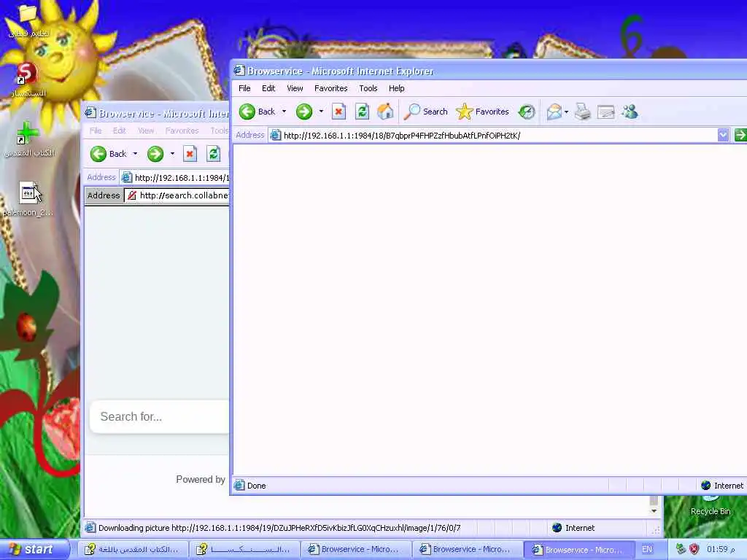Open the Favorites menu in front IE window
The height and width of the screenshot is (560, 747).
(x=330, y=88)
